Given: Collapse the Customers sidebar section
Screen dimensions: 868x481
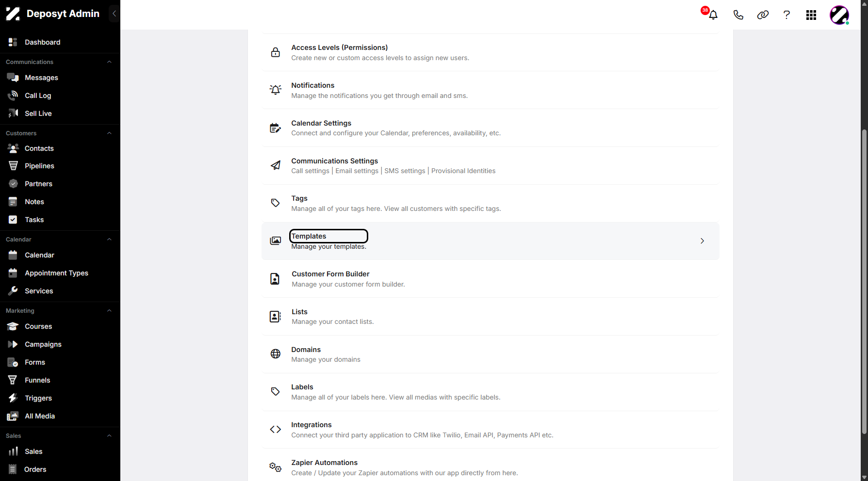Looking at the screenshot, I should coord(109,133).
